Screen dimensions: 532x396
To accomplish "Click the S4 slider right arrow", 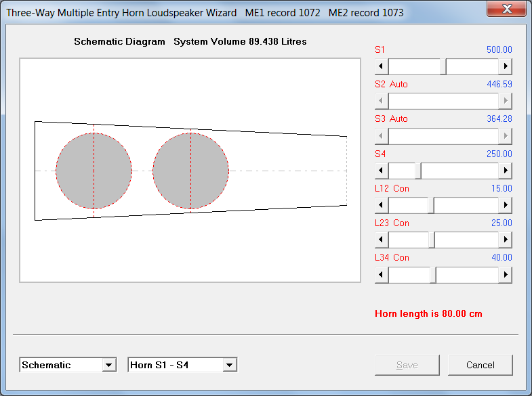I will [505, 171].
